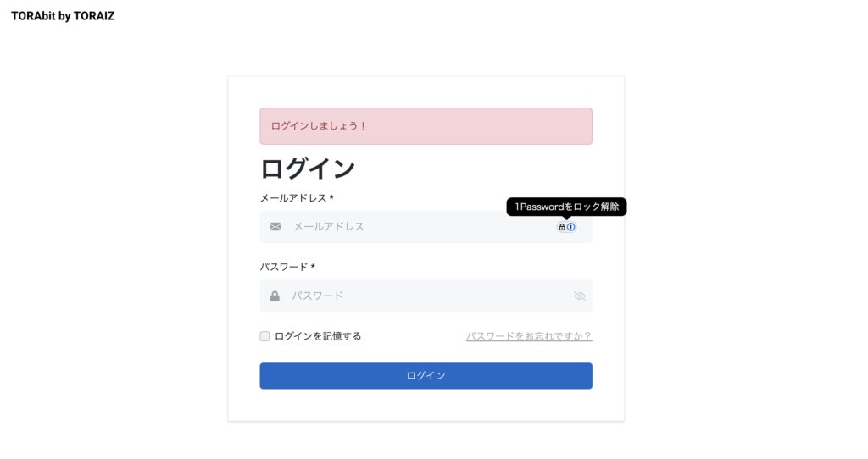The image size is (868, 459).
Task: Click the blue 1Password logo icon
Action: tap(570, 227)
